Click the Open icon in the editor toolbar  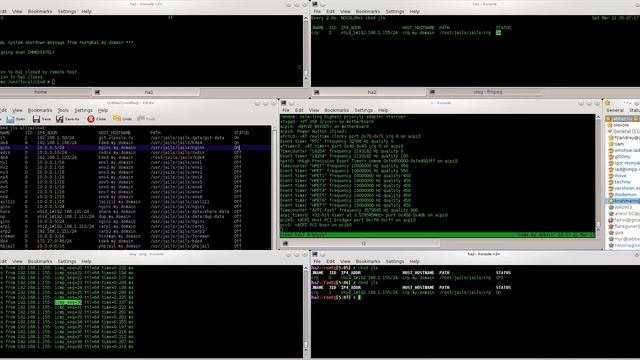pyautogui.click(x=10, y=119)
